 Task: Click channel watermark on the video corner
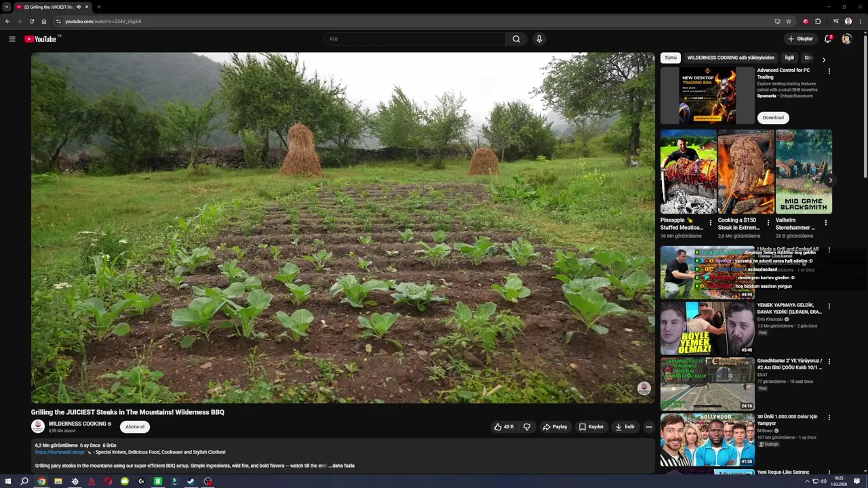point(644,388)
